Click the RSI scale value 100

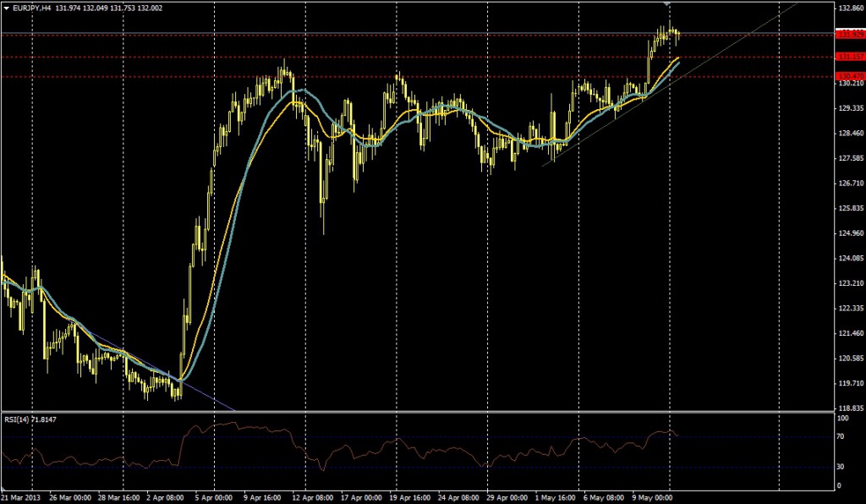pos(843,419)
